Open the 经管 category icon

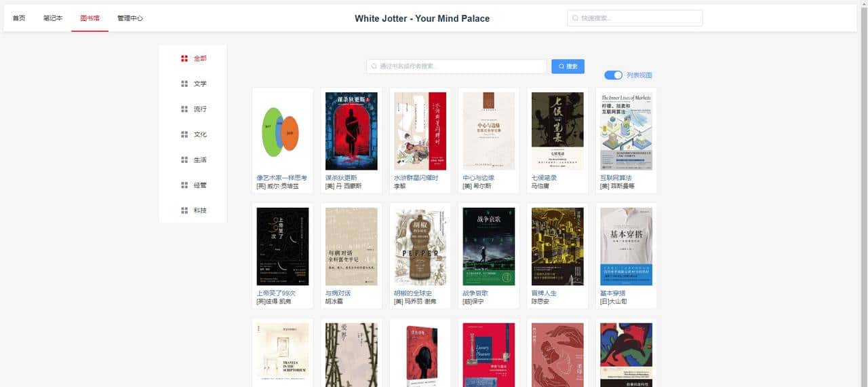(184, 185)
